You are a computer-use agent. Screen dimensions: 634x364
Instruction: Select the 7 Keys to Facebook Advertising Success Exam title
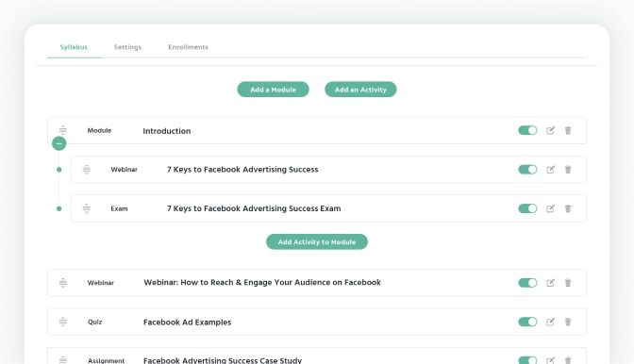254,208
